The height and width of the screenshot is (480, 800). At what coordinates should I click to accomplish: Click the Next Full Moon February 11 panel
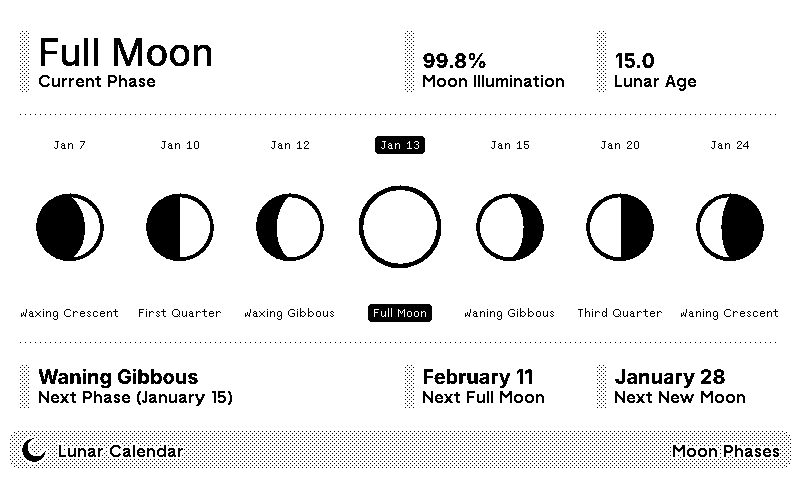[484, 386]
